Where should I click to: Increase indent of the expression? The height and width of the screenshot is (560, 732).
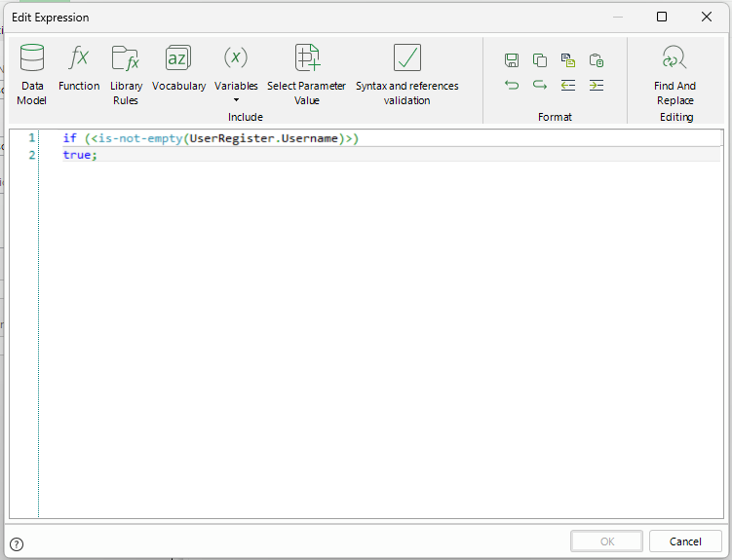(x=597, y=85)
